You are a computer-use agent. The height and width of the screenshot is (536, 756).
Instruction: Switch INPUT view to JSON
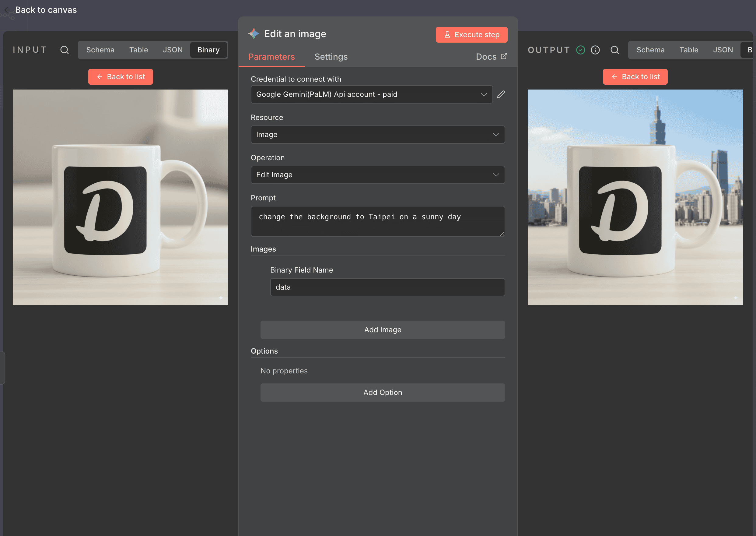click(173, 50)
